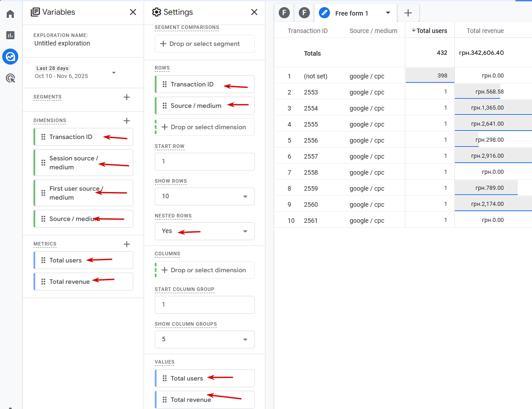The height and width of the screenshot is (409, 532).
Task: Click Drop or select segment area
Action: [x=205, y=44]
